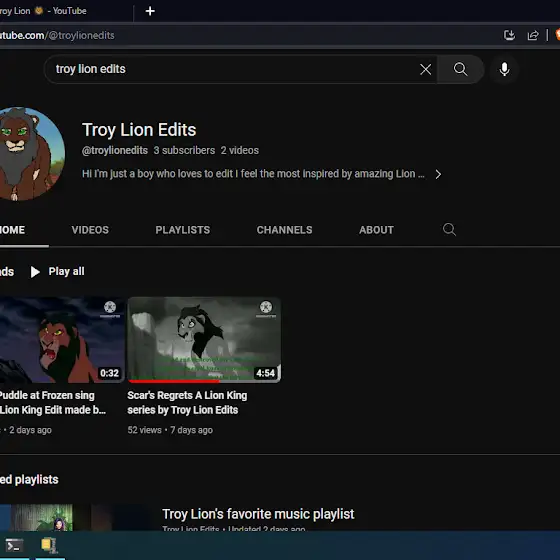
Task: Click the red watch progress bar on Scar's Regrets
Action: [x=174, y=381]
